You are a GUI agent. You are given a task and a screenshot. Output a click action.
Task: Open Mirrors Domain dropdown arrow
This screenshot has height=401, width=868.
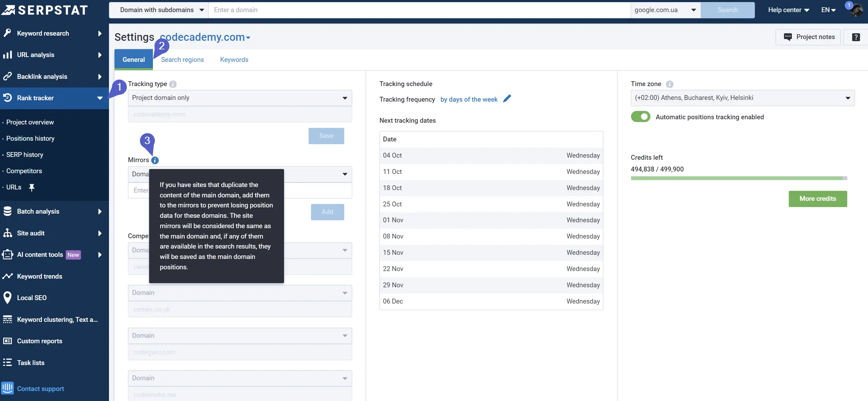345,174
